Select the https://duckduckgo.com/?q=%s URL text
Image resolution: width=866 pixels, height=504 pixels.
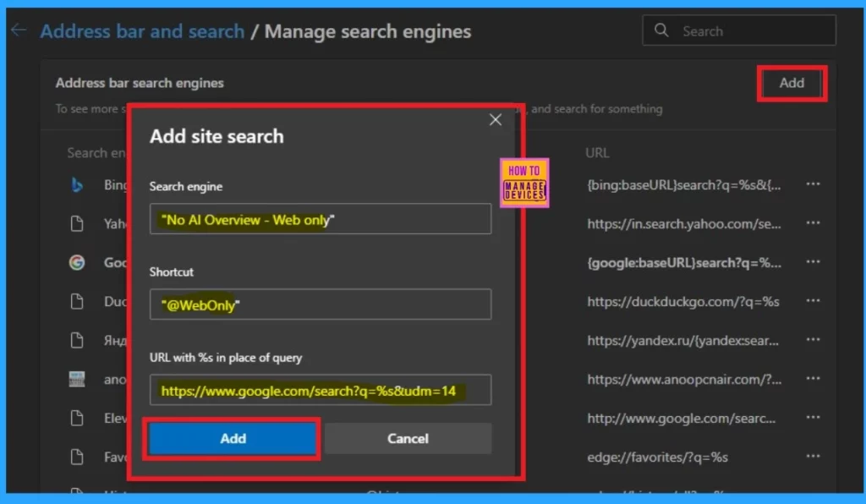pyautogui.click(x=683, y=301)
